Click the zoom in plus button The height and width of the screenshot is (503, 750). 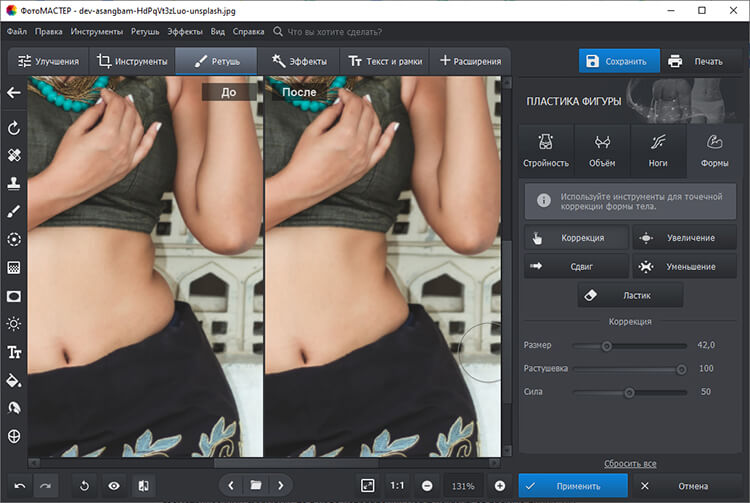pos(499,485)
